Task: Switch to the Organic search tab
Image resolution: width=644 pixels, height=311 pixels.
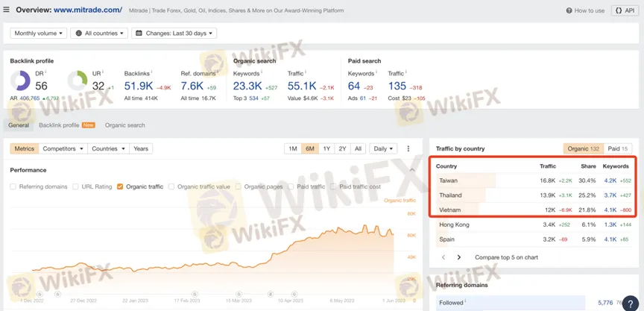Action: [x=125, y=125]
